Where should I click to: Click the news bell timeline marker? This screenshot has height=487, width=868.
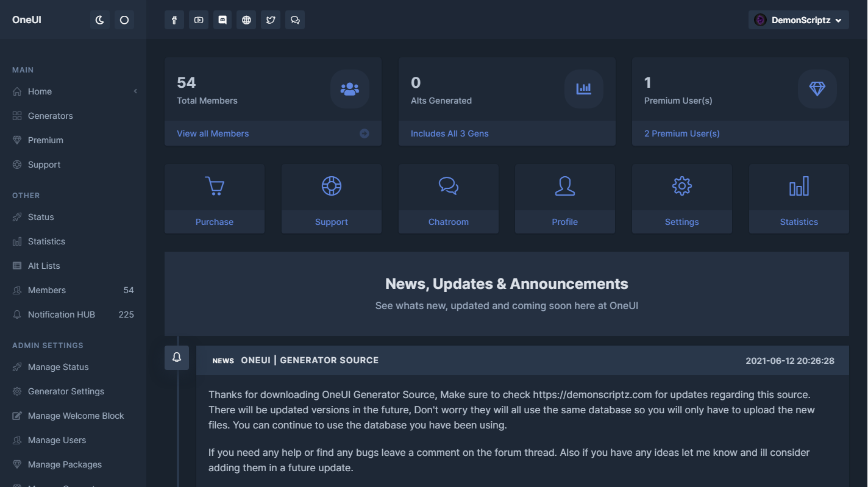click(x=177, y=358)
